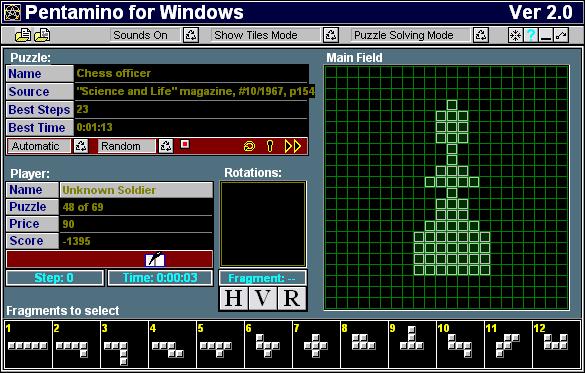
Task: Click the Unknown Soldier player name field
Action: point(137,190)
